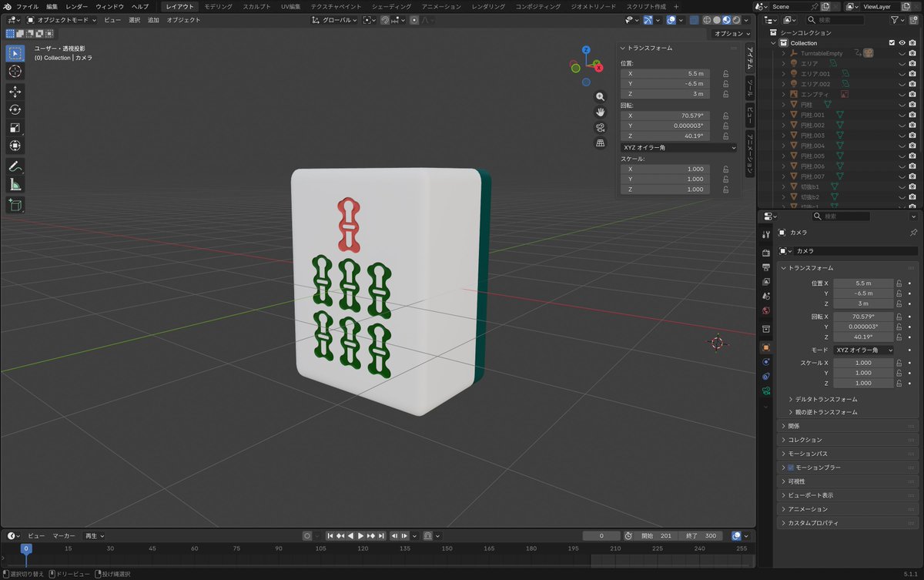
Task: Toggle X-ray view button in header
Action: point(694,19)
